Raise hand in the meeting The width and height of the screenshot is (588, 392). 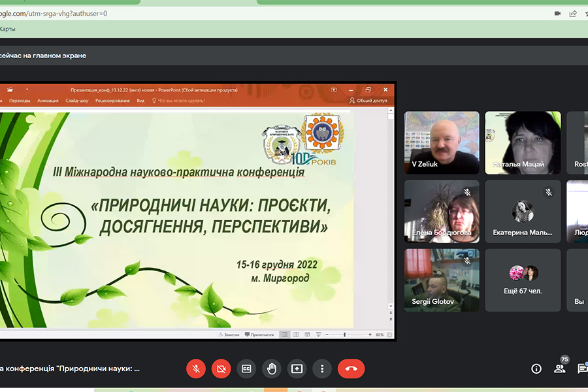[x=272, y=368]
